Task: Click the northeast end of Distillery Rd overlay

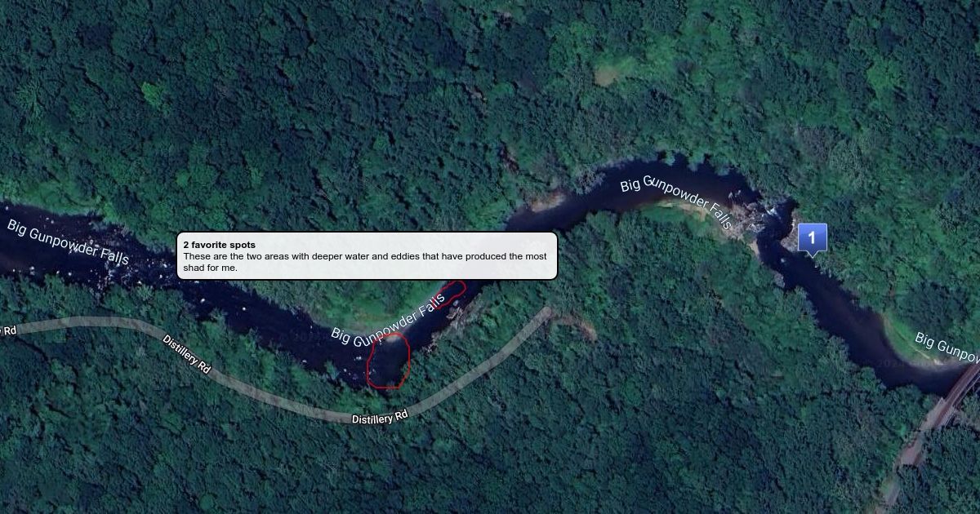Action: point(546,313)
